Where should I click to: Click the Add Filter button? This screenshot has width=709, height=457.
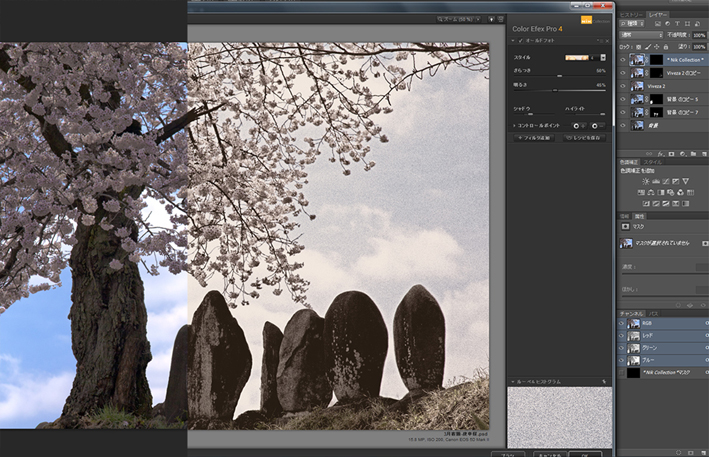[536, 137]
